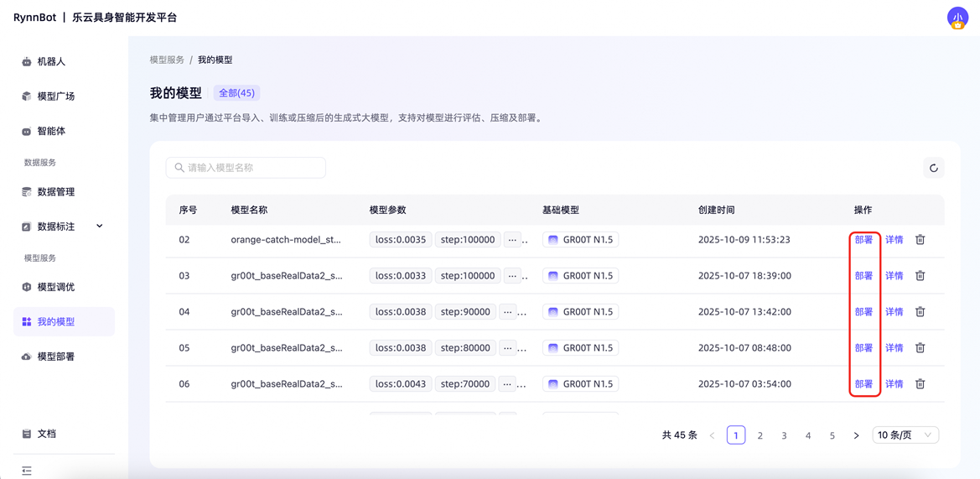The height and width of the screenshot is (479, 980).
Task: Open 详情 for row 03
Action: 894,276
